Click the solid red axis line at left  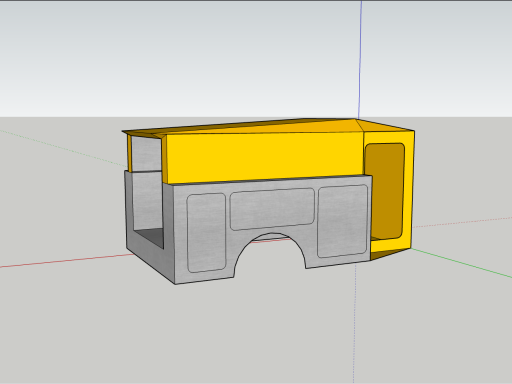click(x=67, y=261)
